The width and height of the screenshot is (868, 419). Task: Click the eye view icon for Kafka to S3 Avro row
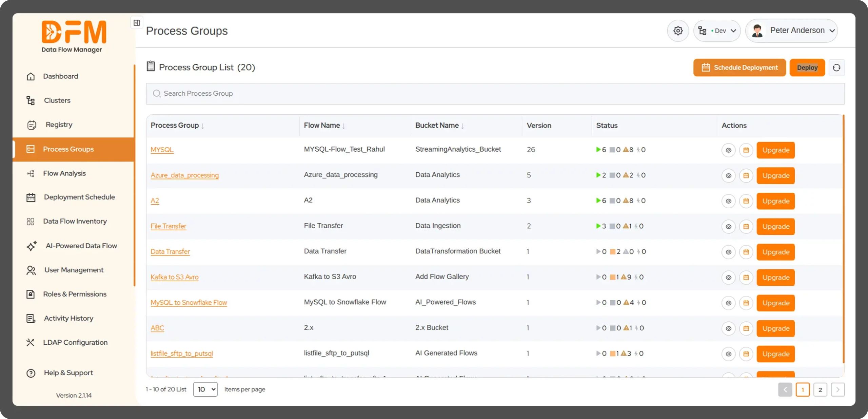pos(728,277)
